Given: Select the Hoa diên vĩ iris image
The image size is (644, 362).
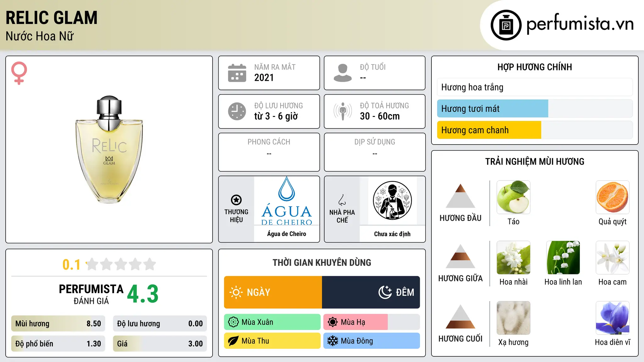Looking at the screenshot, I should (613, 318).
